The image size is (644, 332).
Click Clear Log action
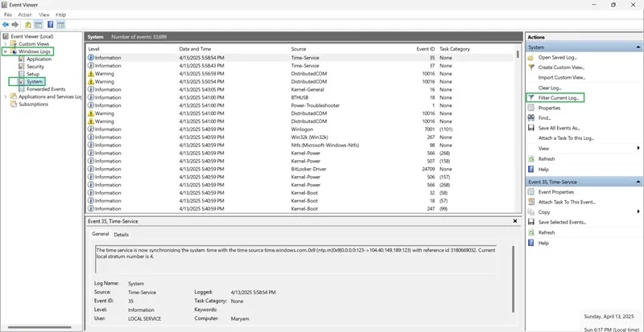[x=550, y=88]
